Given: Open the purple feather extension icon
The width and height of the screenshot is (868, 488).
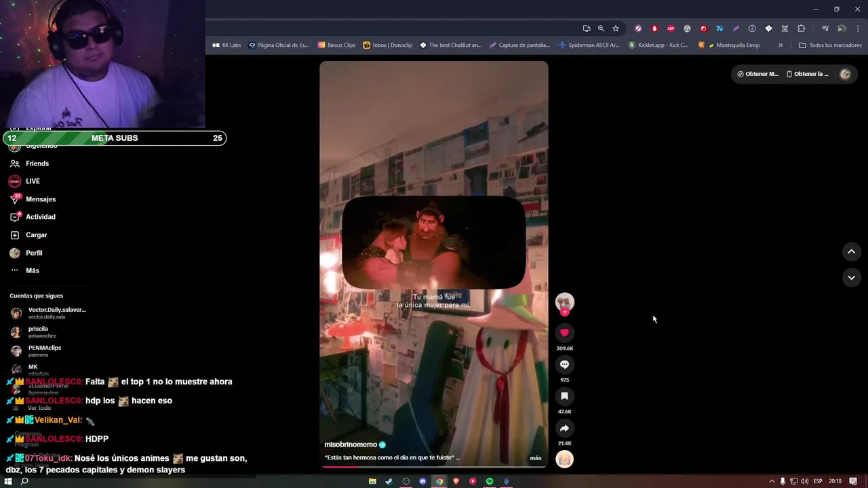Looking at the screenshot, I should [736, 28].
